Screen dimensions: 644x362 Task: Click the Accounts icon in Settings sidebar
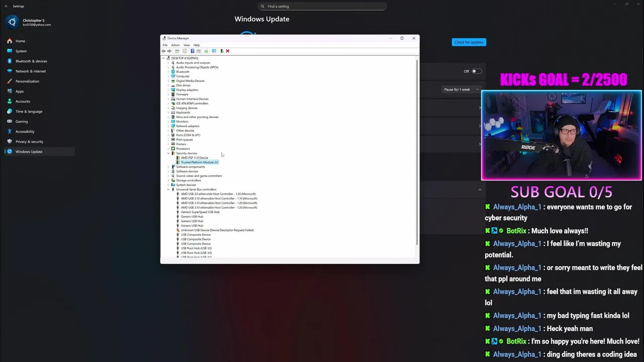(10, 101)
